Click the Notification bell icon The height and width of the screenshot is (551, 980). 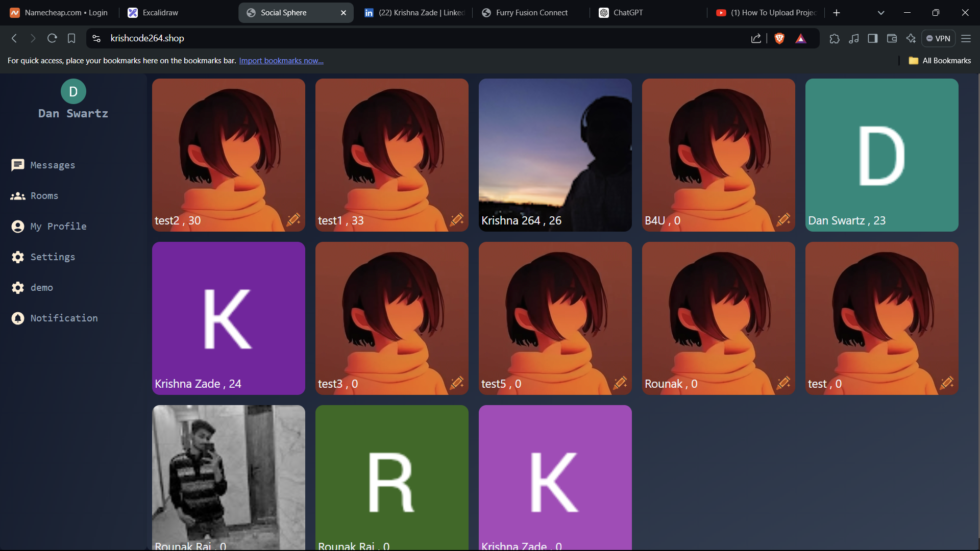tap(18, 318)
